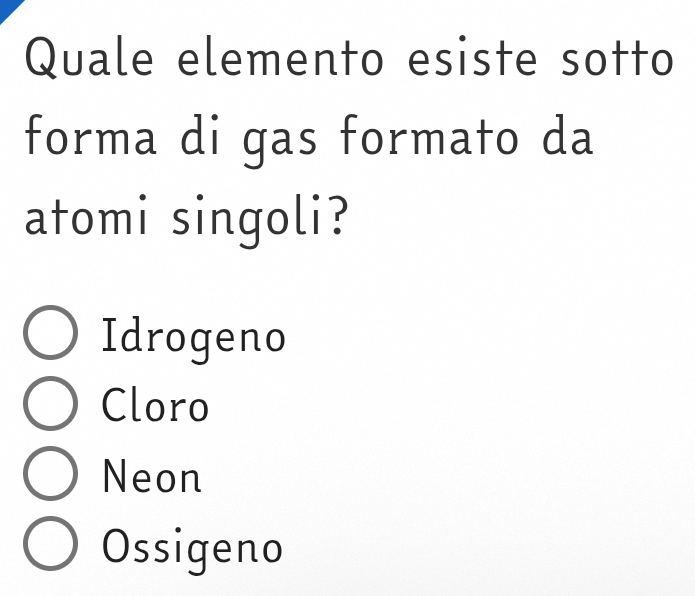Click the question line starting with 'forma di gas'
This screenshot has width=695, height=596.
pos(310,137)
